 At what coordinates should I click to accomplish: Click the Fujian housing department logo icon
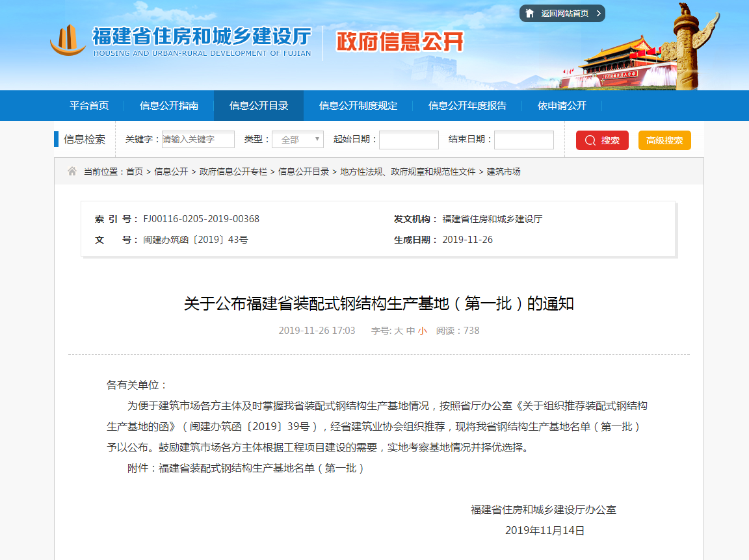point(68,40)
